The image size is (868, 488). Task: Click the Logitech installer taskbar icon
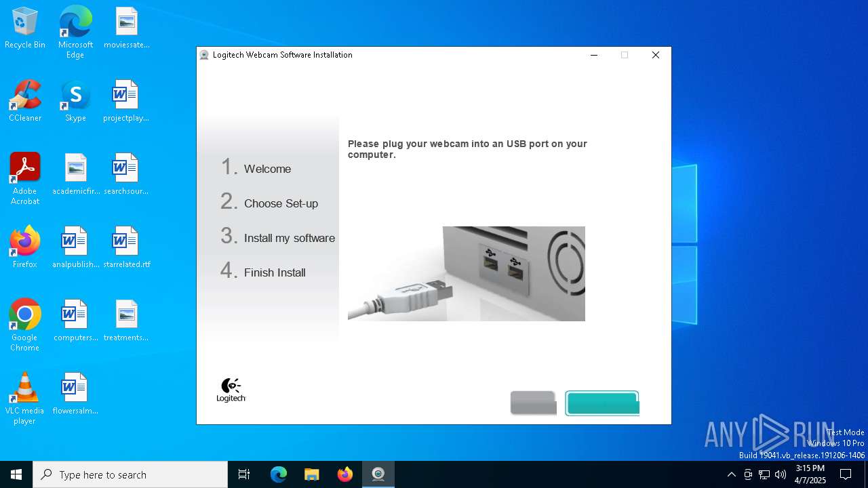pos(378,474)
